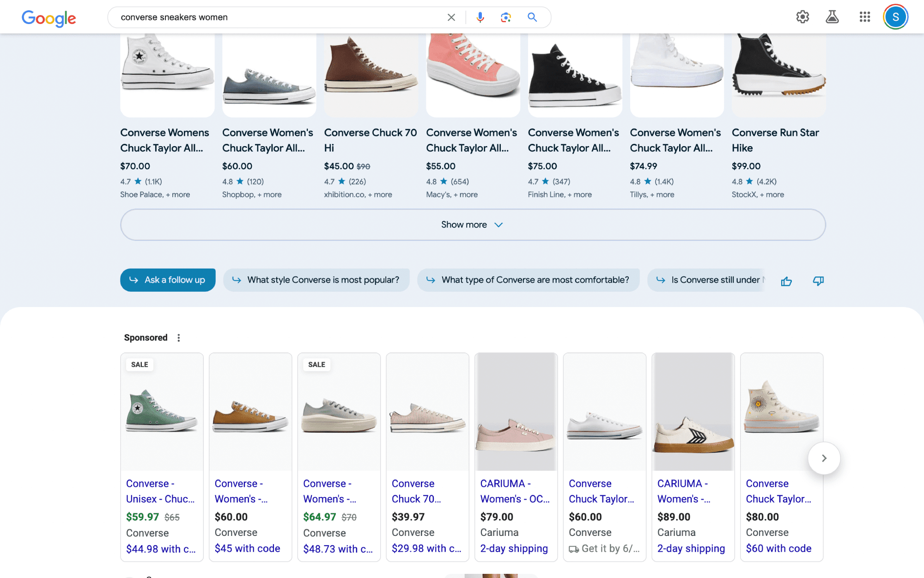Click the clear search input X button
This screenshot has width=924, height=578.
(450, 17)
